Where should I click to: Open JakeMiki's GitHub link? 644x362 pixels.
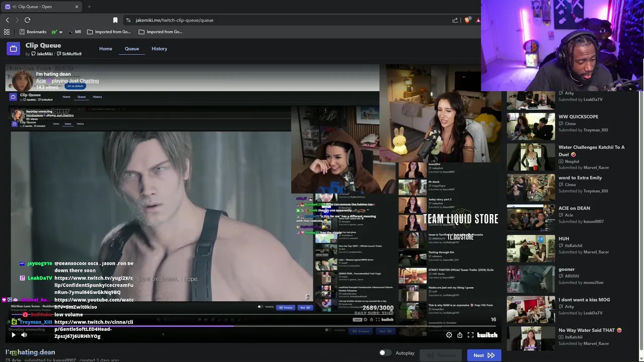(42, 54)
